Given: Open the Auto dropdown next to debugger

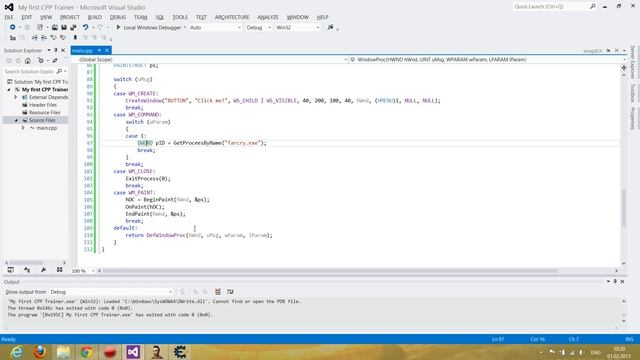Looking at the screenshot, I should point(215,27).
